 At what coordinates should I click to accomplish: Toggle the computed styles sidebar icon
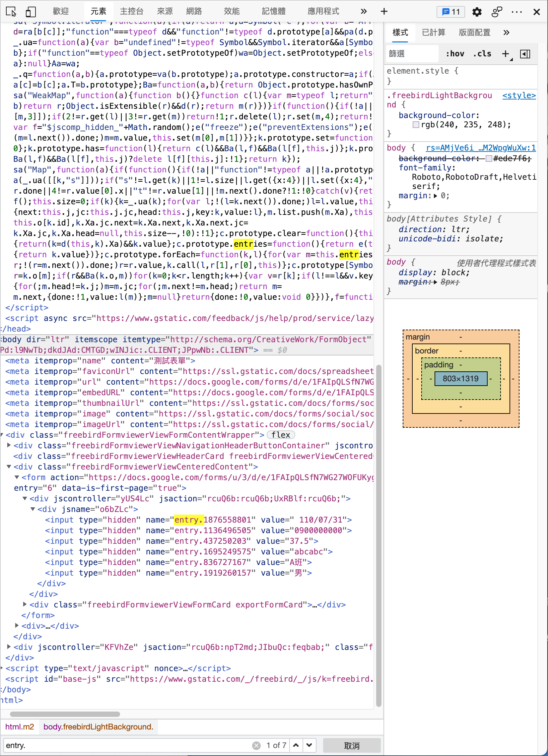point(525,54)
